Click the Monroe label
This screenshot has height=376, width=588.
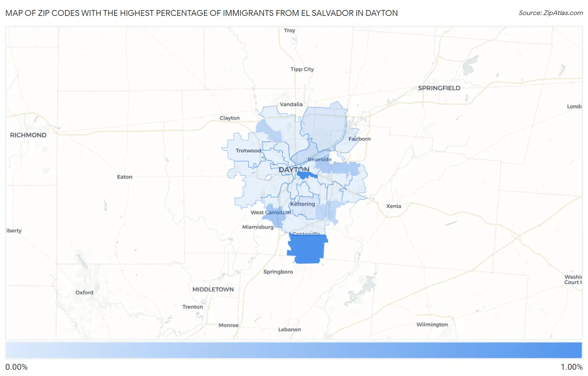(x=228, y=325)
